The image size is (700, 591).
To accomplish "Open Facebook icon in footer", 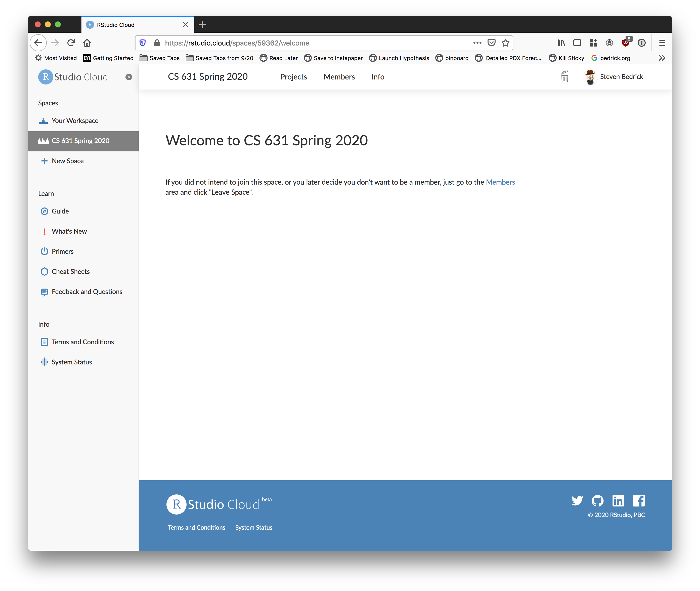I will (x=639, y=500).
